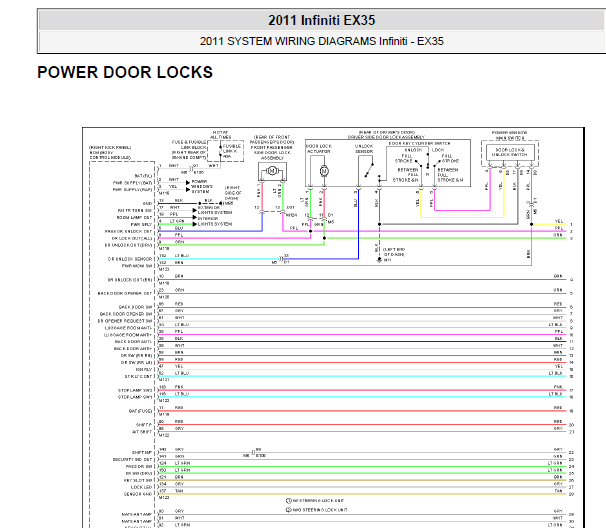The width and height of the screenshot is (606, 528).
Task: Click the '2011 Infiniti EX35' title
Action: (322, 20)
